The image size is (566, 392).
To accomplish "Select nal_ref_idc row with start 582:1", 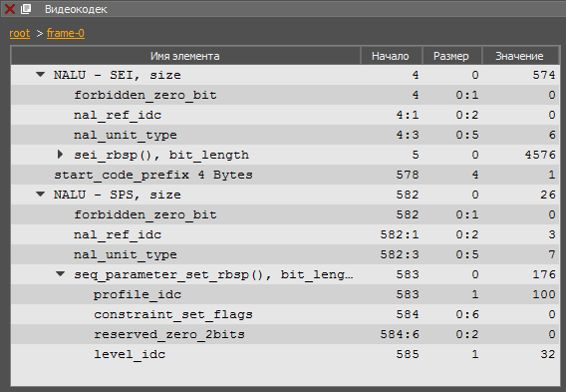I will pos(285,235).
